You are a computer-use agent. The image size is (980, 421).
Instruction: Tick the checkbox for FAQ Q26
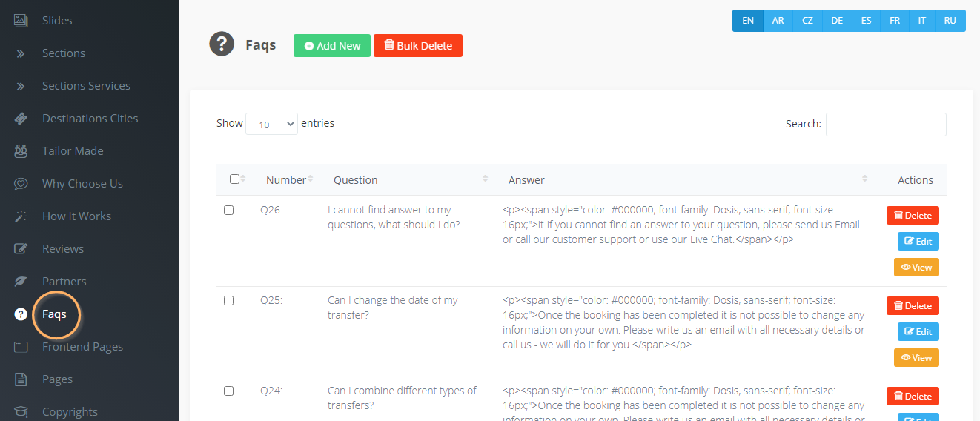[228, 210]
